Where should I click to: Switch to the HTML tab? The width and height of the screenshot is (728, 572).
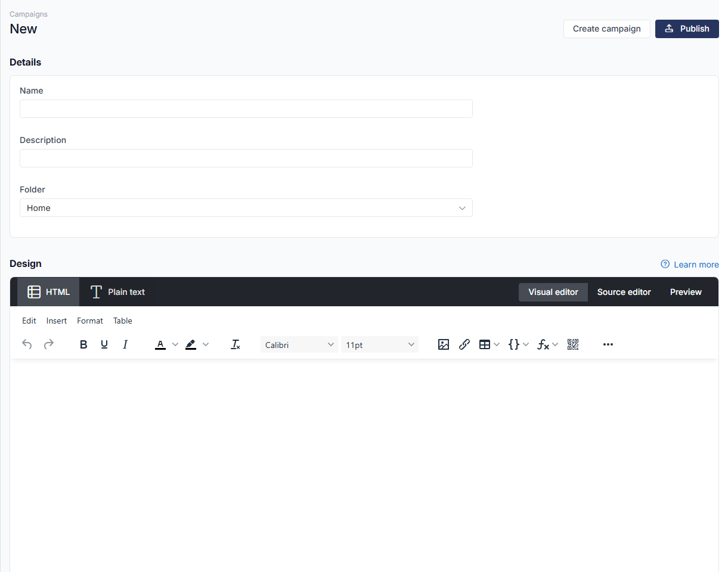click(x=48, y=292)
